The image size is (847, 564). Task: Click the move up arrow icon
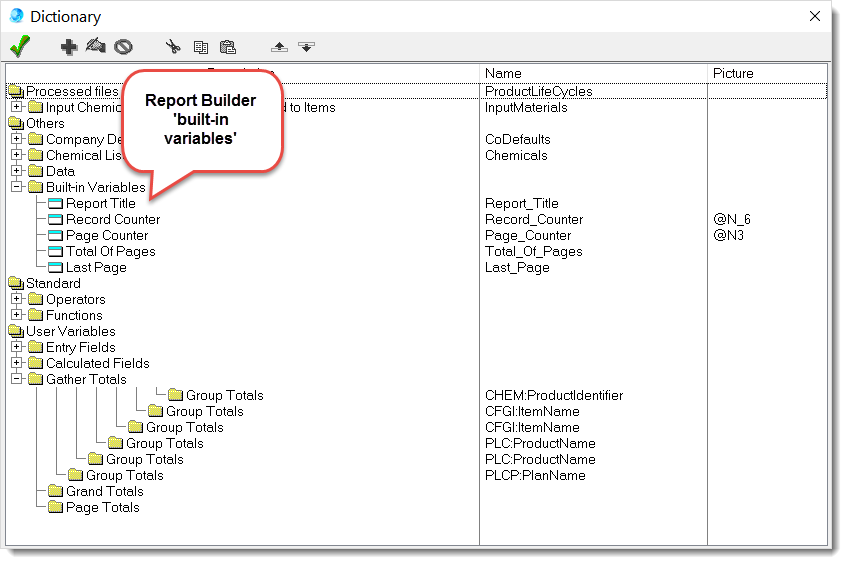[x=279, y=47]
